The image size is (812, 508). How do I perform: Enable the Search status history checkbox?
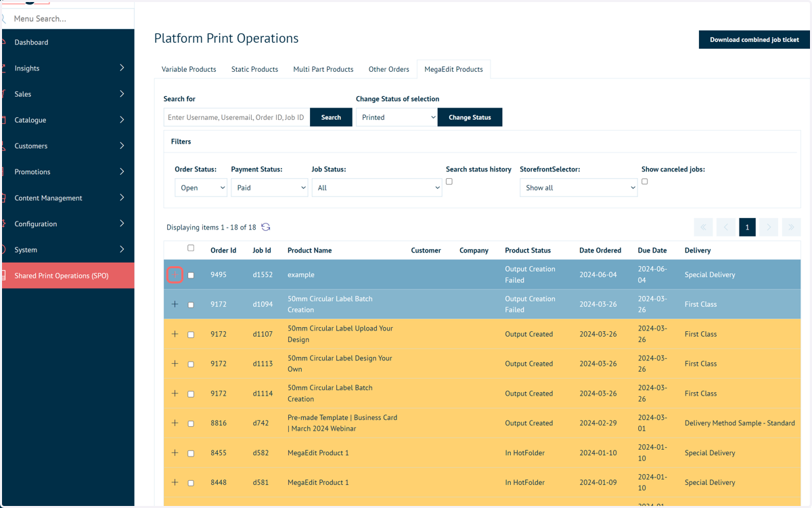tap(449, 182)
